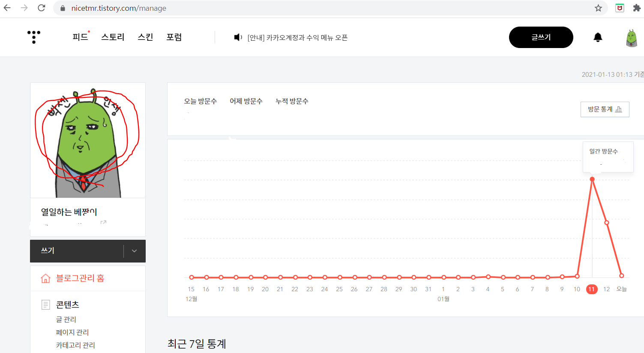Screen dimensions: 644x353
Task: Open the 스킨 menu
Action: point(145,37)
